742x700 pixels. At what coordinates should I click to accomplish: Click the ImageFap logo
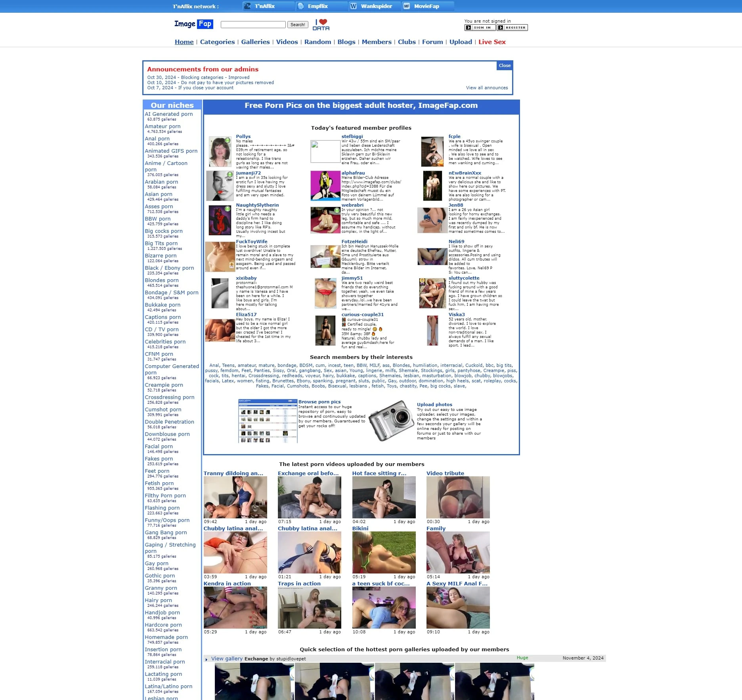click(193, 24)
